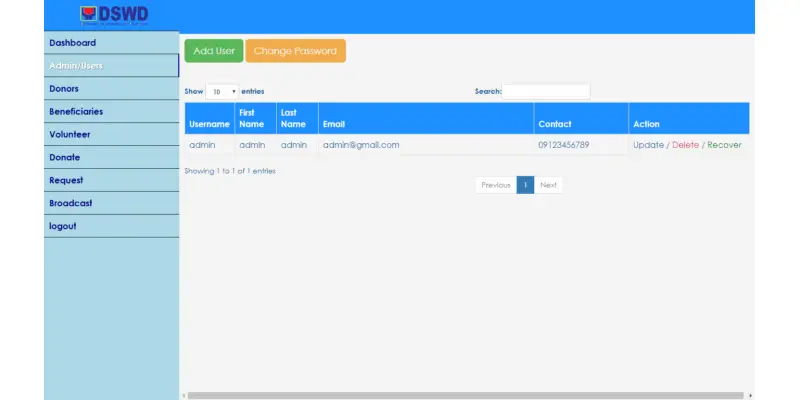Viewport: 800px width, 400px height.
Task: Sort table by First Name header
Action: point(256,118)
